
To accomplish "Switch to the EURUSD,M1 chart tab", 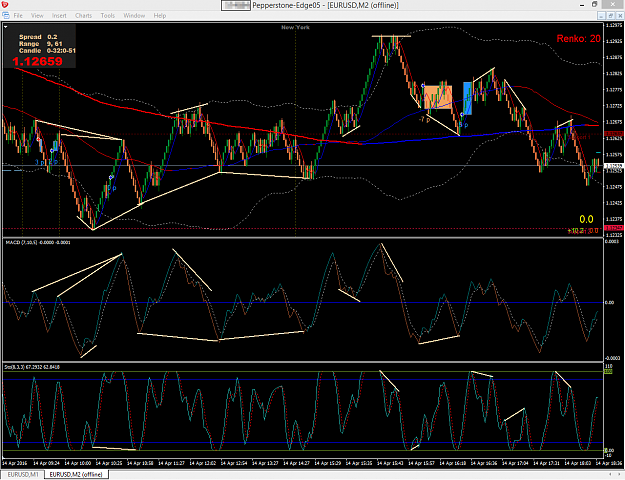I will (x=23, y=474).
